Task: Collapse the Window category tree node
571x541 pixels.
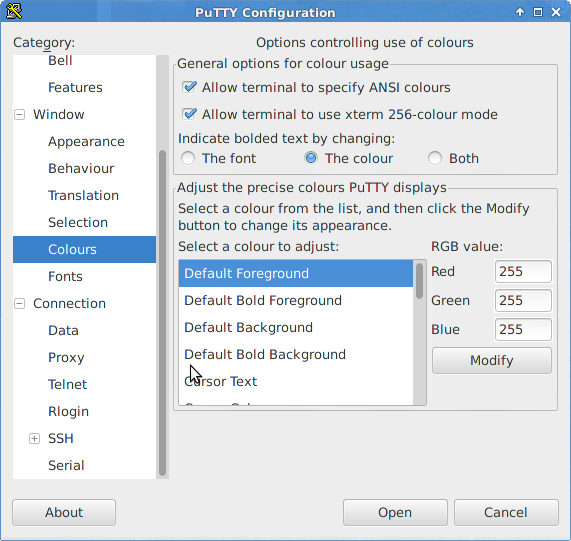Action: [x=19, y=115]
